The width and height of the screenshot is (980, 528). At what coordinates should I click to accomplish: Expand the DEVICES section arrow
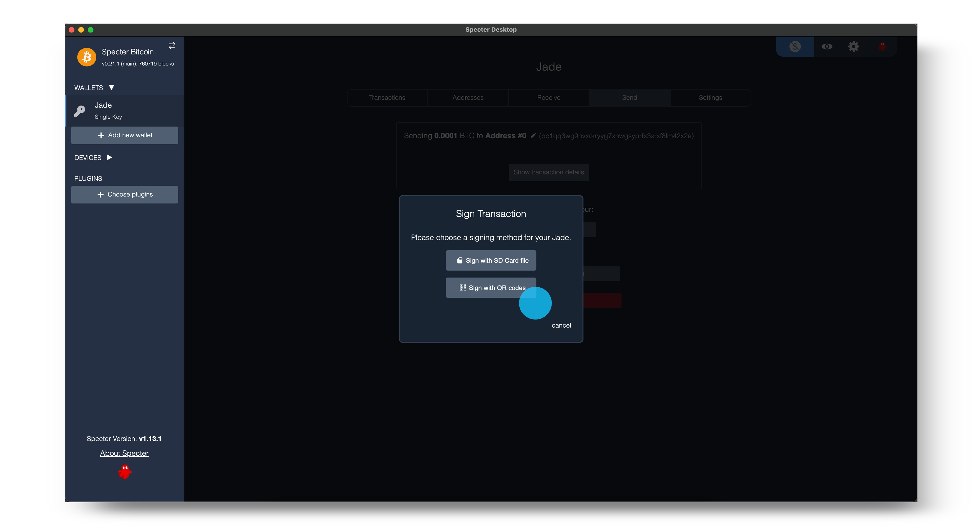point(110,157)
